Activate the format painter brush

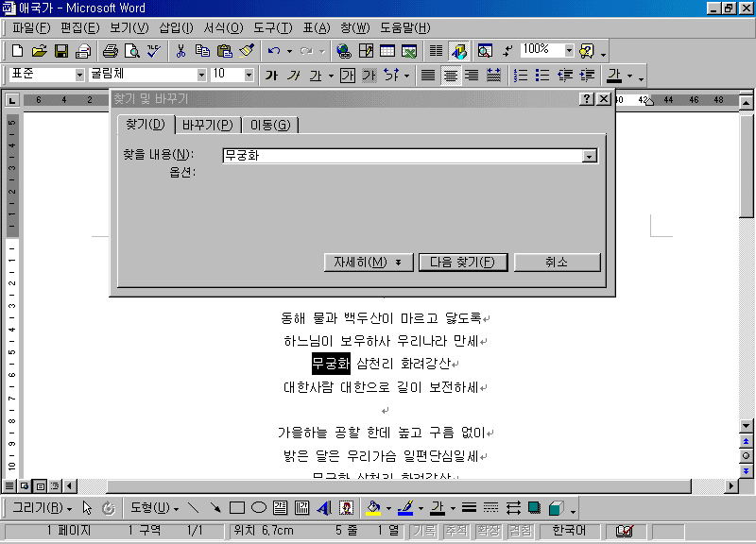(247, 51)
